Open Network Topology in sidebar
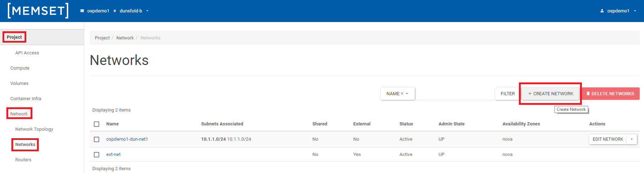The width and height of the screenshot is (644, 173). pyautogui.click(x=34, y=129)
